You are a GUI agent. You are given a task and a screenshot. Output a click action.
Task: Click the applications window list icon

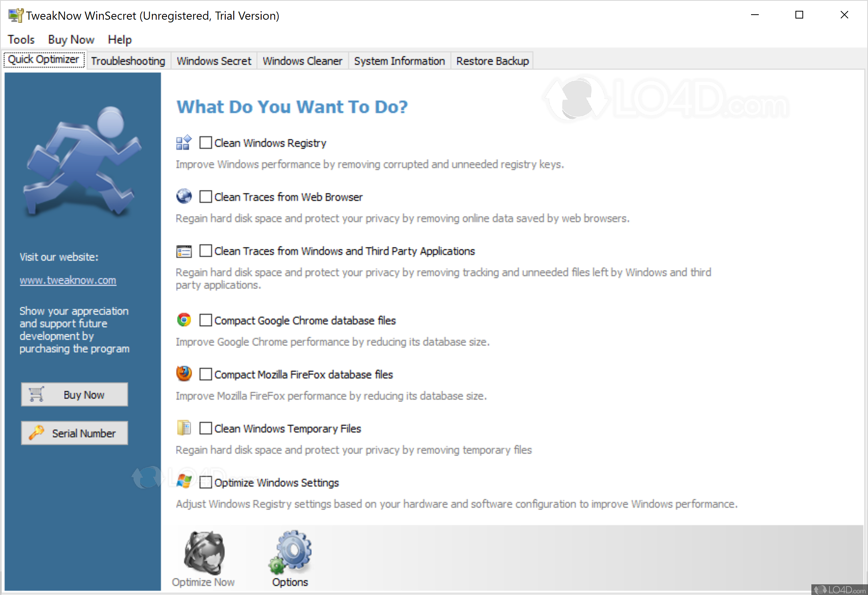point(184,251)
